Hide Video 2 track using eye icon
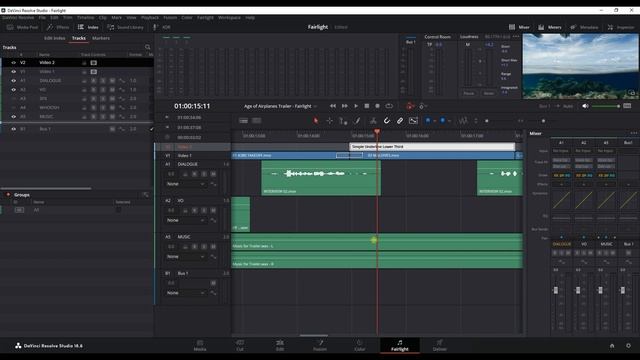Image resolution: width=640 pixels, height=360 pixels. 13,63
